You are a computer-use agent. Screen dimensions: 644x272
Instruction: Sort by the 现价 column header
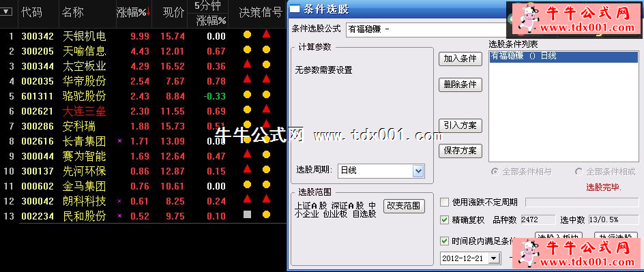173,13
